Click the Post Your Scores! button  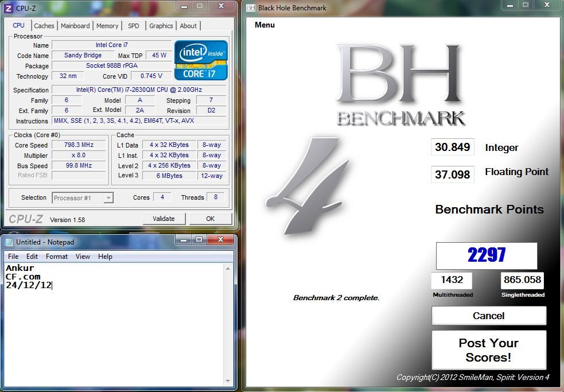489,350
